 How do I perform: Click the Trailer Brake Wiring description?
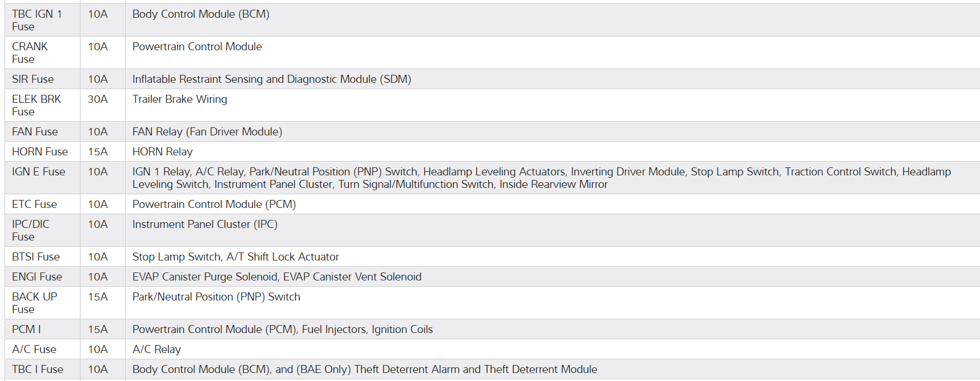click(179, 99)
